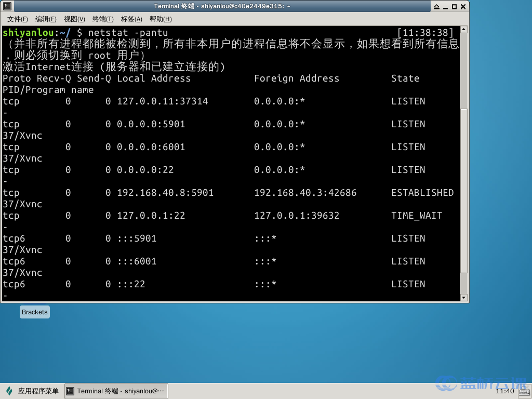
Task: Click the Brackets label on the desktop
Action: pos(35,312)
